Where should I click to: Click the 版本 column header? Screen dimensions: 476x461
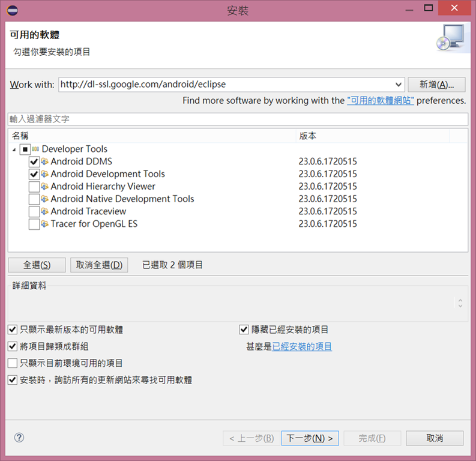[x=373, y=136]
